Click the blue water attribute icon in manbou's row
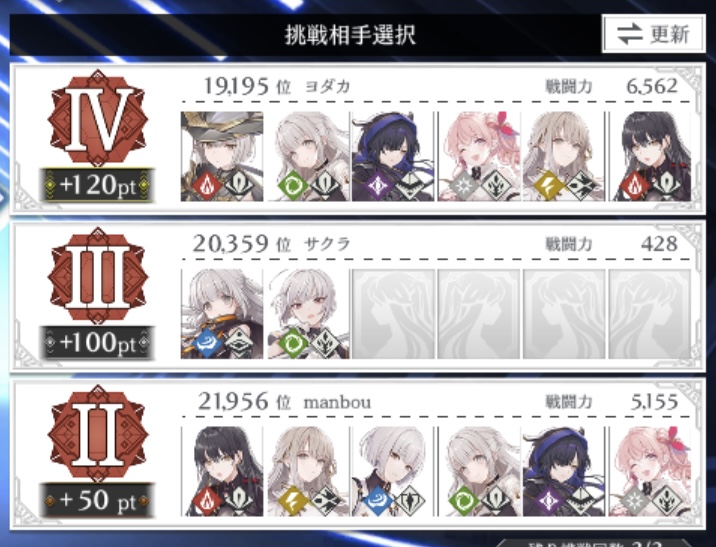 coord(378,500)
